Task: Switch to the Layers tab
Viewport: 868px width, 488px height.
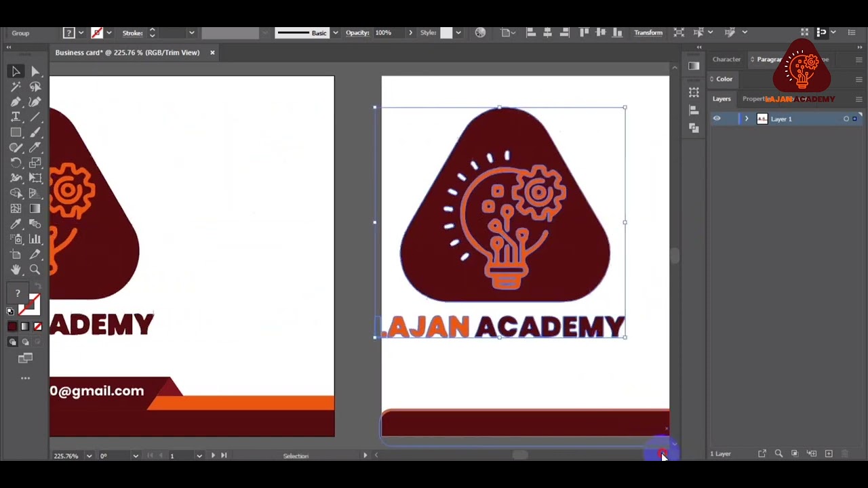Action: pos(722,99)
